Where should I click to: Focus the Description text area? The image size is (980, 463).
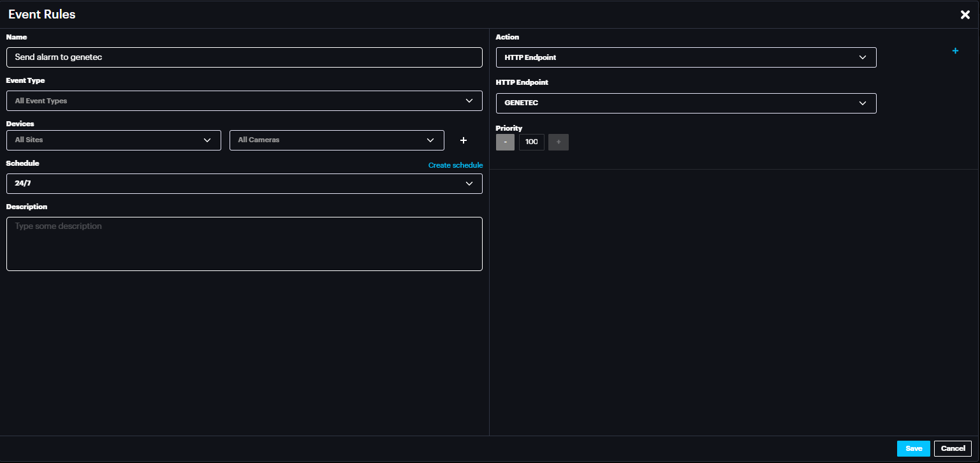[x=244, y=244]
